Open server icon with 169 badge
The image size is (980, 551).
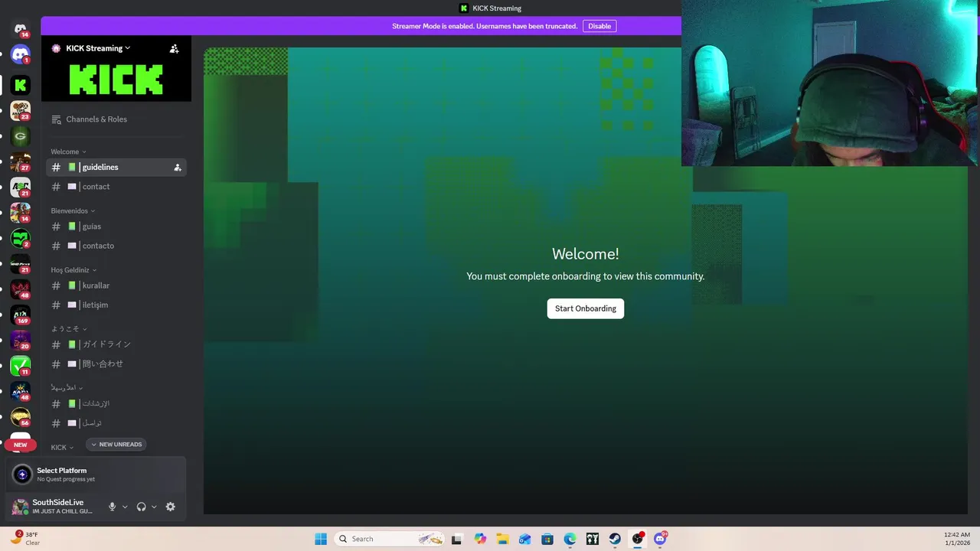coord(21,315)
